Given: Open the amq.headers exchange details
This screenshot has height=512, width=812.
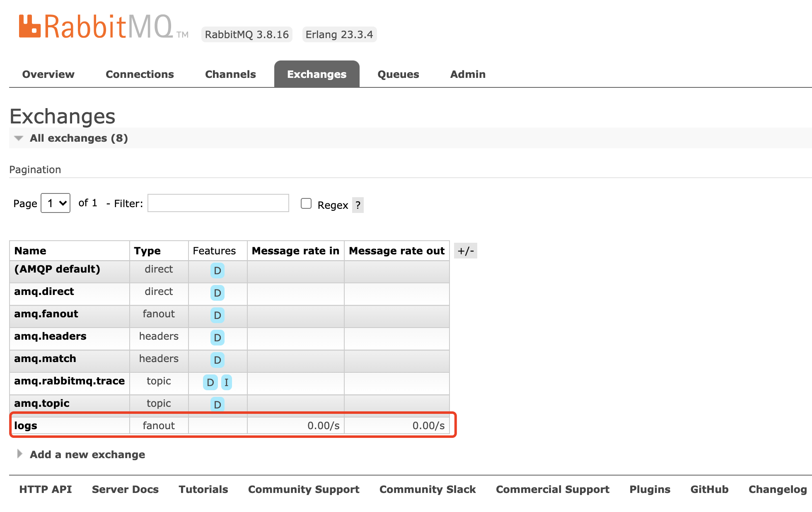Looking at the screenshot, I should click(x=50, y=336).
